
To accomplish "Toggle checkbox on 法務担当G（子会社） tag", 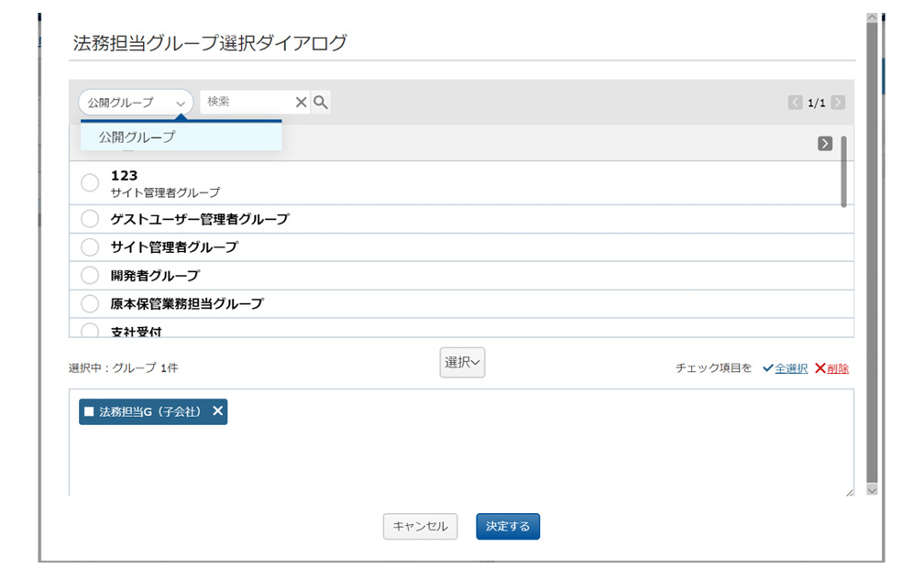I will [x=89, y=412].
